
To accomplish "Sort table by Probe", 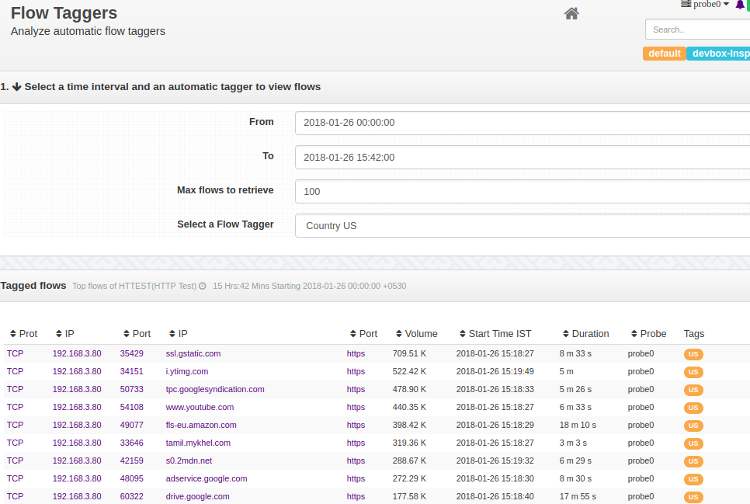I will (649, 334).
